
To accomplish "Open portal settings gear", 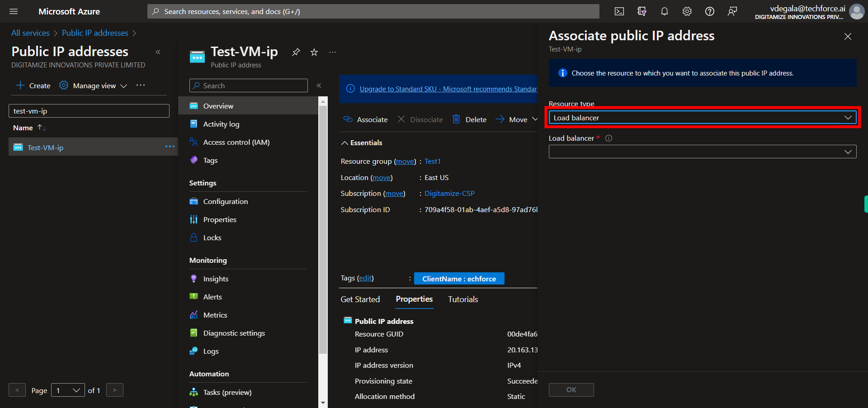I will [687, 11].
